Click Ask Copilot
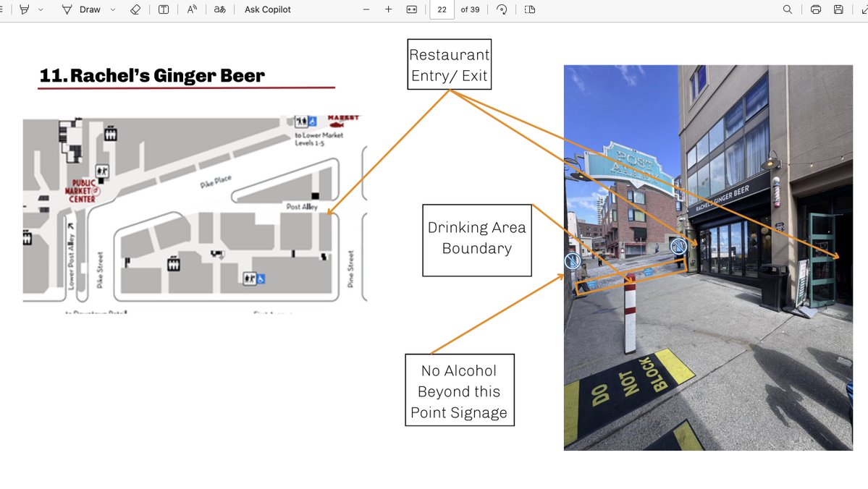The width and height of the screenshot is (868, 489). coord(267,9)
